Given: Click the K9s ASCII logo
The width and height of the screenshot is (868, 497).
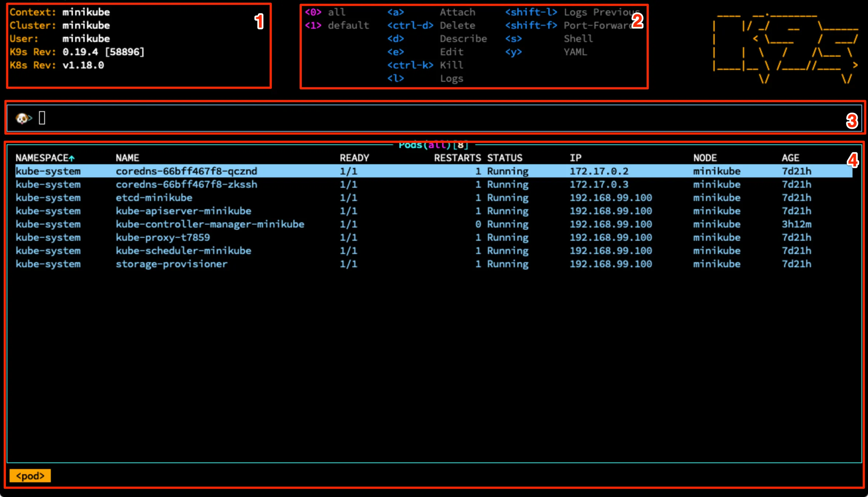Looking at the screenshot, I should point(786,49).
